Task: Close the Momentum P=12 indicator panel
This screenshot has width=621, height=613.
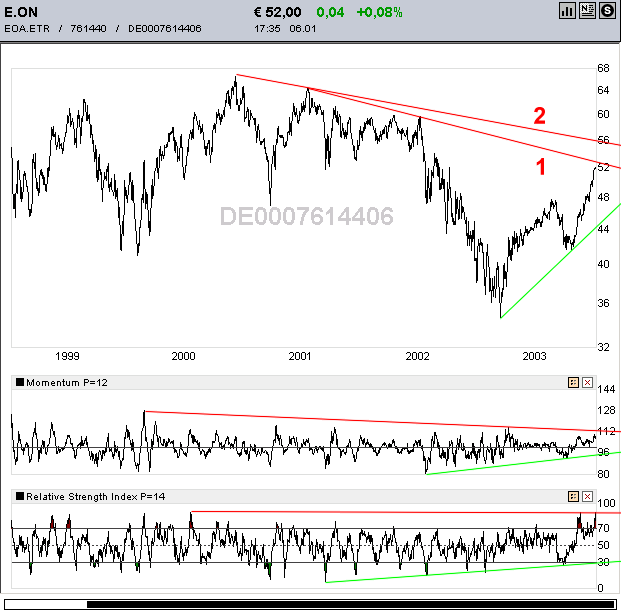Action: coord(587,383)
